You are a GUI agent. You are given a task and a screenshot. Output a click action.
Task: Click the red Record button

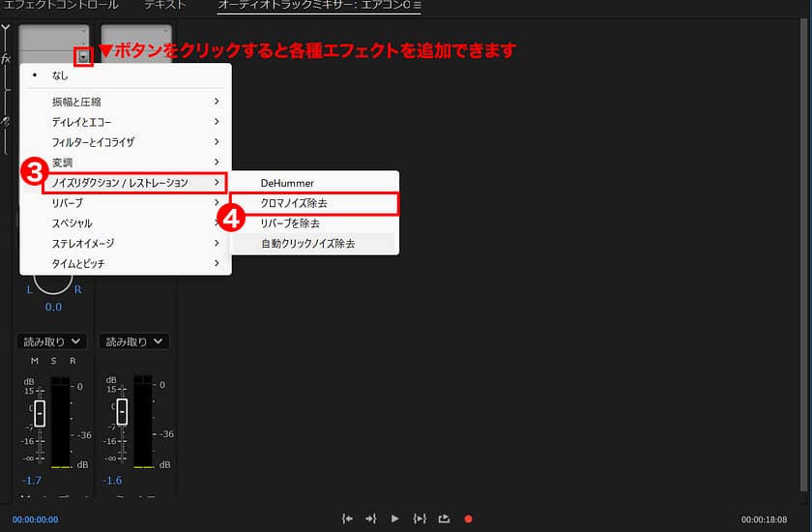coord(468,519)
